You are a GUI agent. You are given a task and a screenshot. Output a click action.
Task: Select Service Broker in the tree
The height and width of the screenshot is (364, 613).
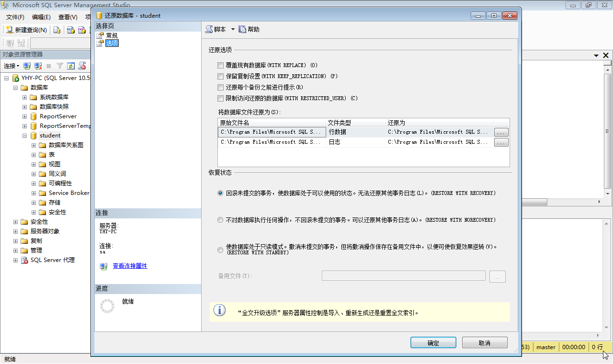point(69,193)
